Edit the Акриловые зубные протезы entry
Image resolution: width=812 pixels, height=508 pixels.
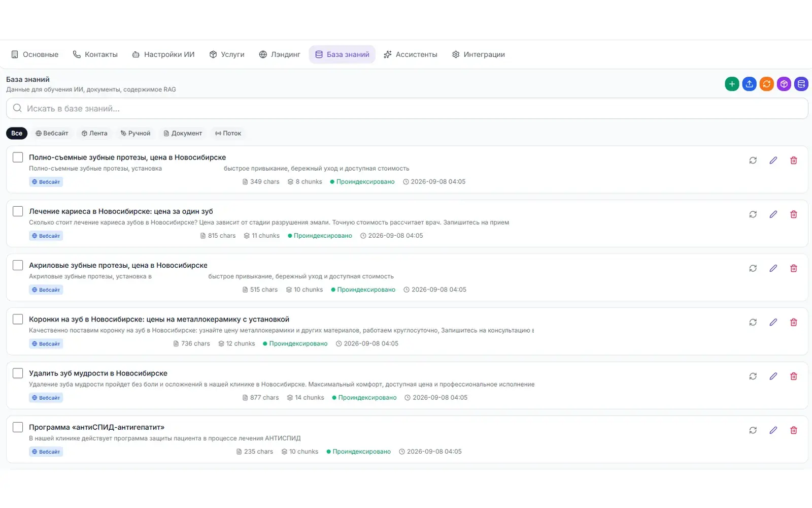click(x=773, y=268)
